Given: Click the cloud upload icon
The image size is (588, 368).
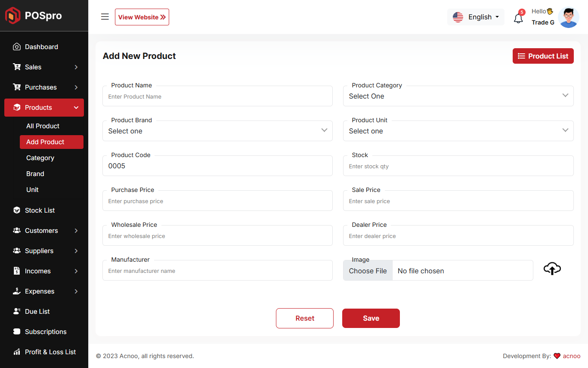Looking at the screenshot, I should point(552,269).
